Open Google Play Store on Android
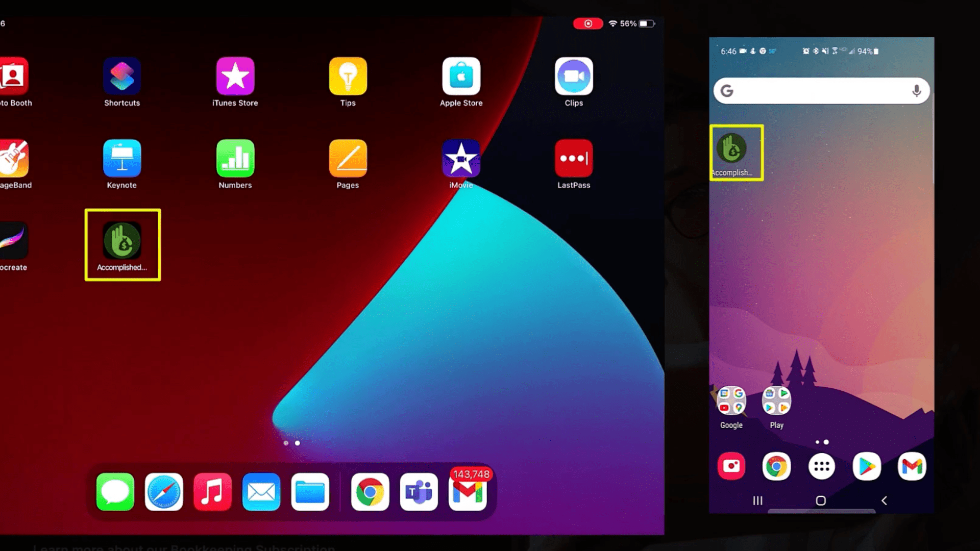This screenshot has height=551, width=980. click(x=867, y=466)
